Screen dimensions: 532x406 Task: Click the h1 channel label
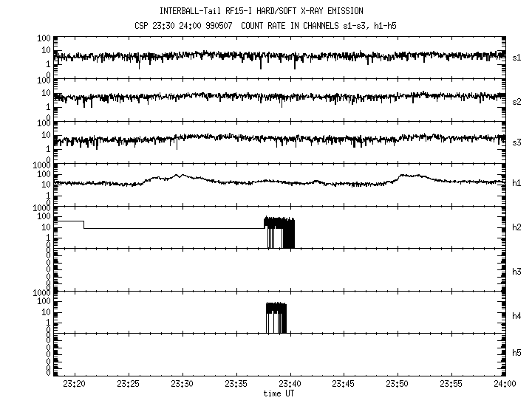click(x=517, y=183)
